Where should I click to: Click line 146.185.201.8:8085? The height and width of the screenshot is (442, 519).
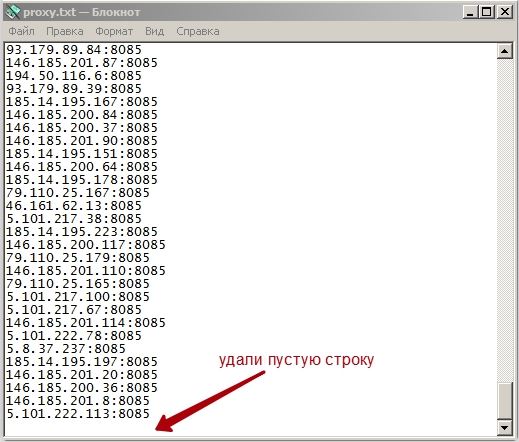(78, 401)
